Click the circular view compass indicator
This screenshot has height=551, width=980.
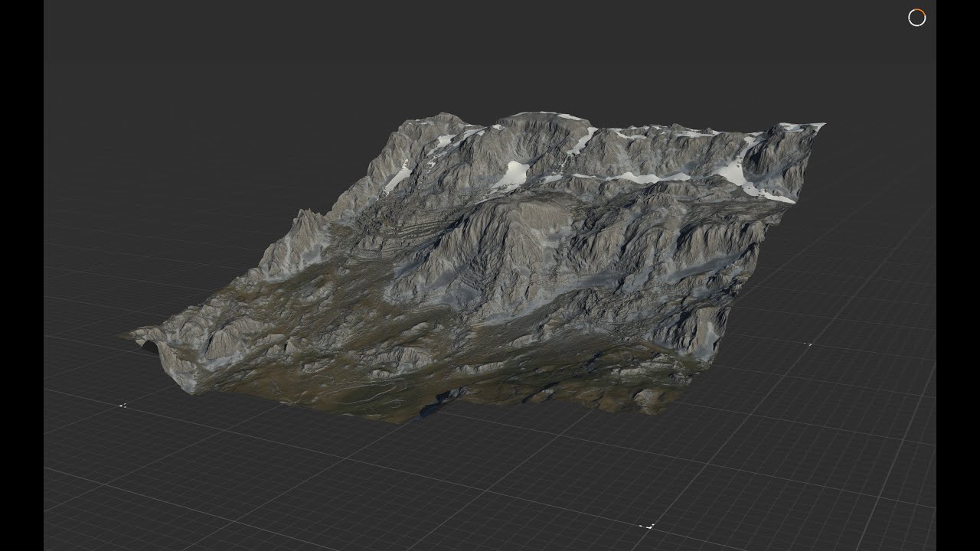[x=916, y=18]
